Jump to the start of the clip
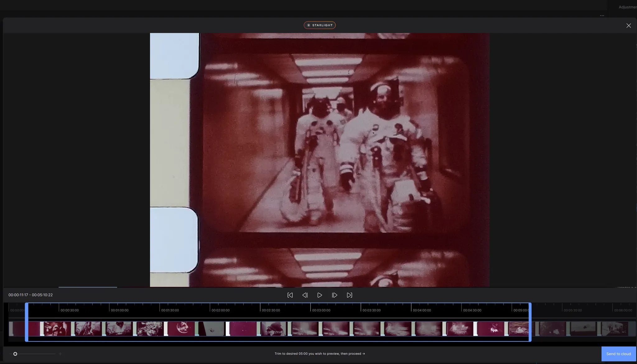 pos(290,295)
